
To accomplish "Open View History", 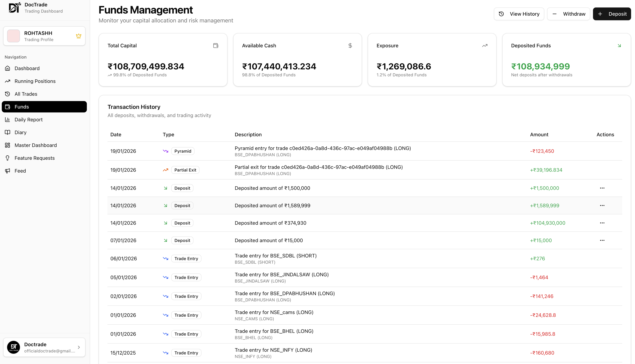I will pos(519,14).
